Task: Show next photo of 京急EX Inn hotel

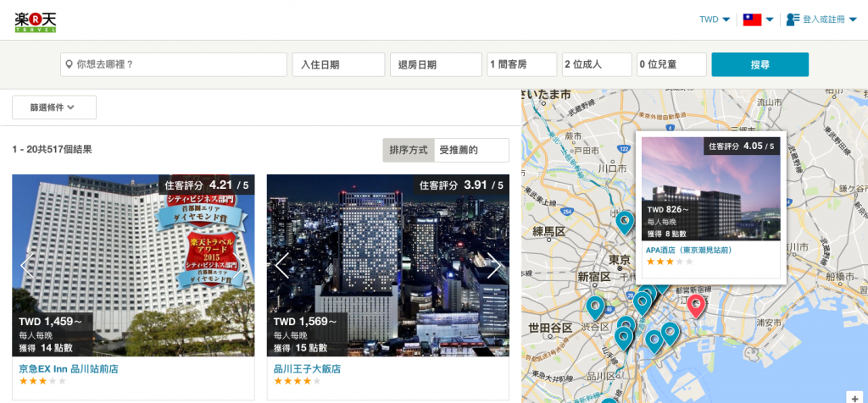Action: pyautogui.click(x=239, y=266)
